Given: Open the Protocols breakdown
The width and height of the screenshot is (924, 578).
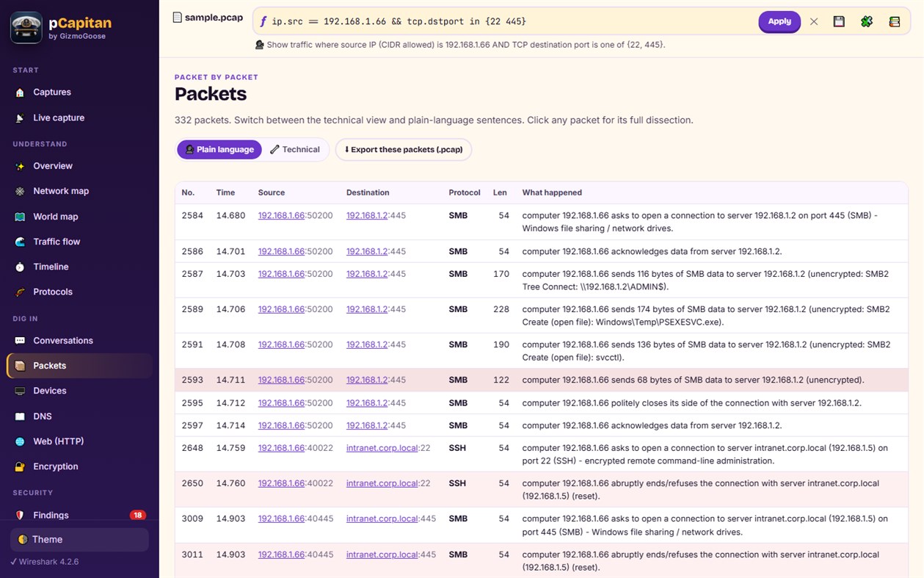Looking at the screenshot, I should pyautogui.click(x=79, y=292).
